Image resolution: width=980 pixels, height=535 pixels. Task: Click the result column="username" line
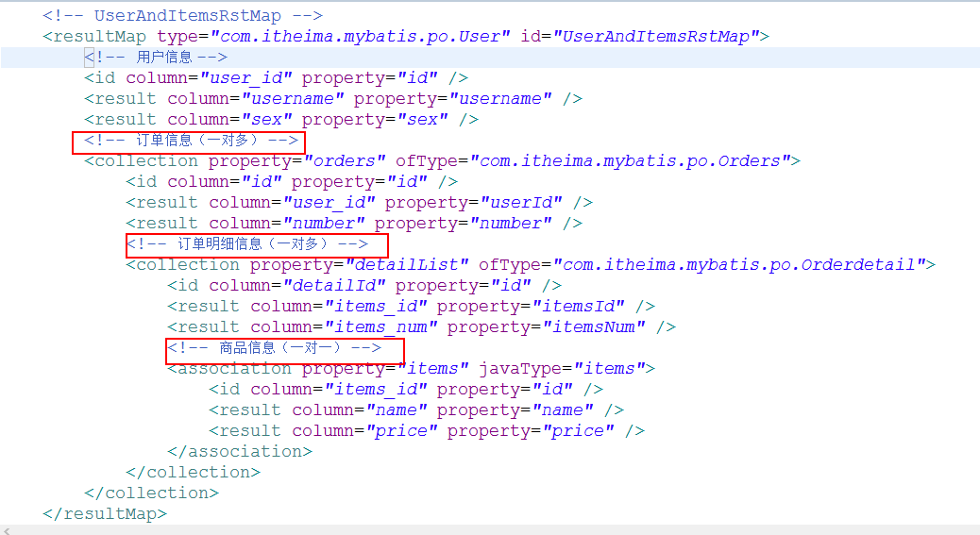333,99
